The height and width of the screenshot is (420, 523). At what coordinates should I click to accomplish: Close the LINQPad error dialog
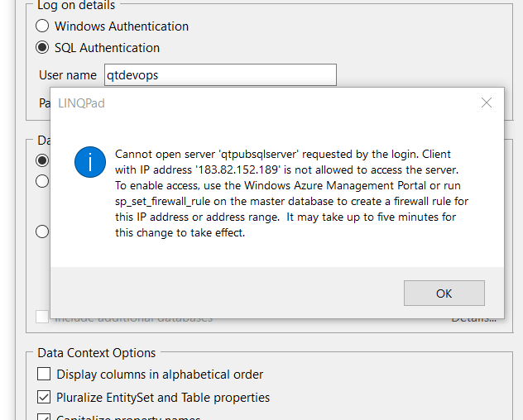pos(487,103)
